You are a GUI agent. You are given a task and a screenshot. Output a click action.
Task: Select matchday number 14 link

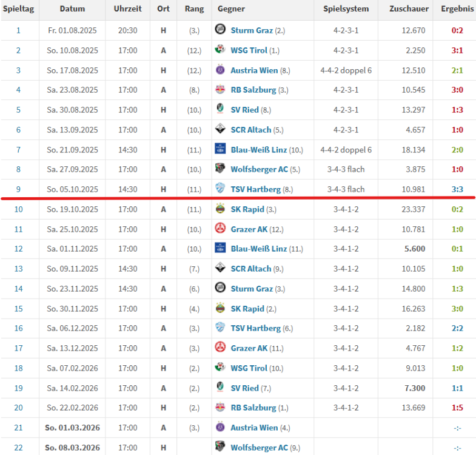18,289
